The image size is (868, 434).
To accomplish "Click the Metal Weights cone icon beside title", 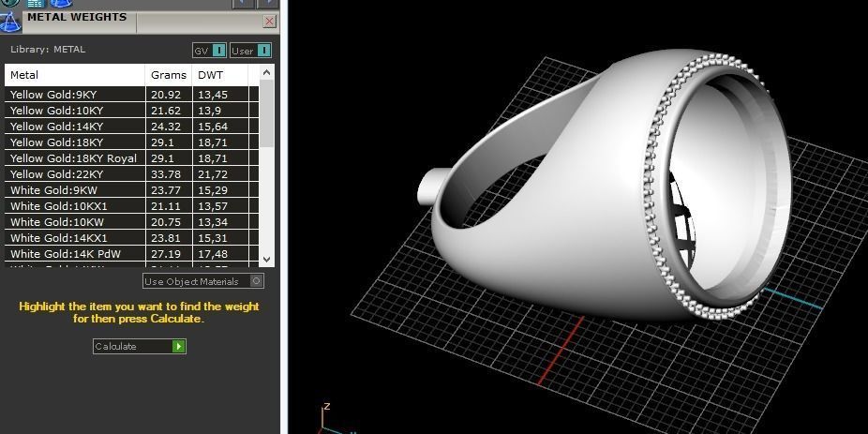I will click(10, 21).
